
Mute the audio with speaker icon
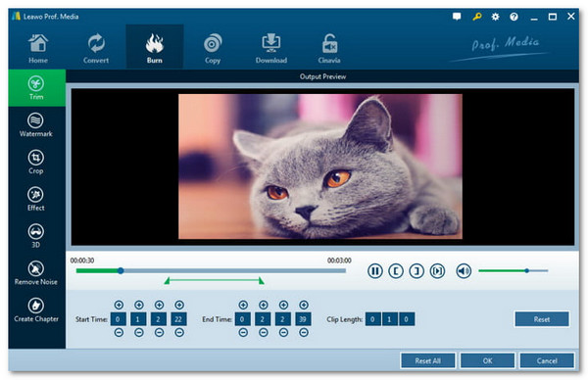click(464, 270)
